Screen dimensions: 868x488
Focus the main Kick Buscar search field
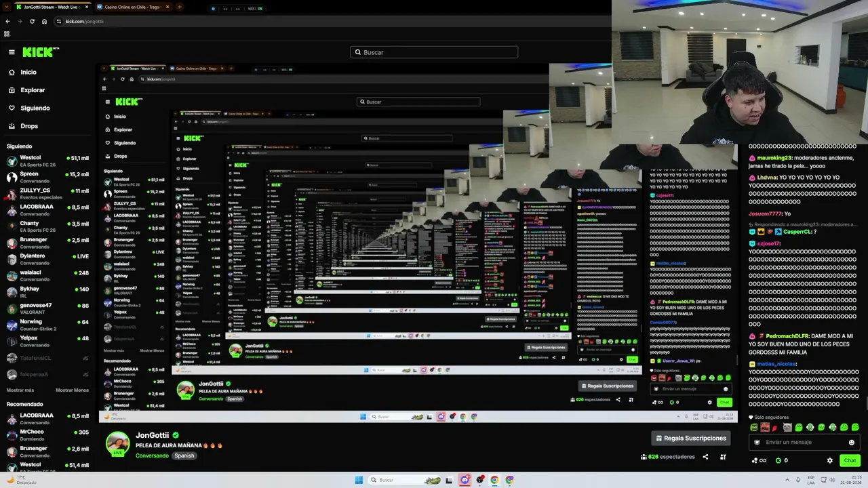434,52
